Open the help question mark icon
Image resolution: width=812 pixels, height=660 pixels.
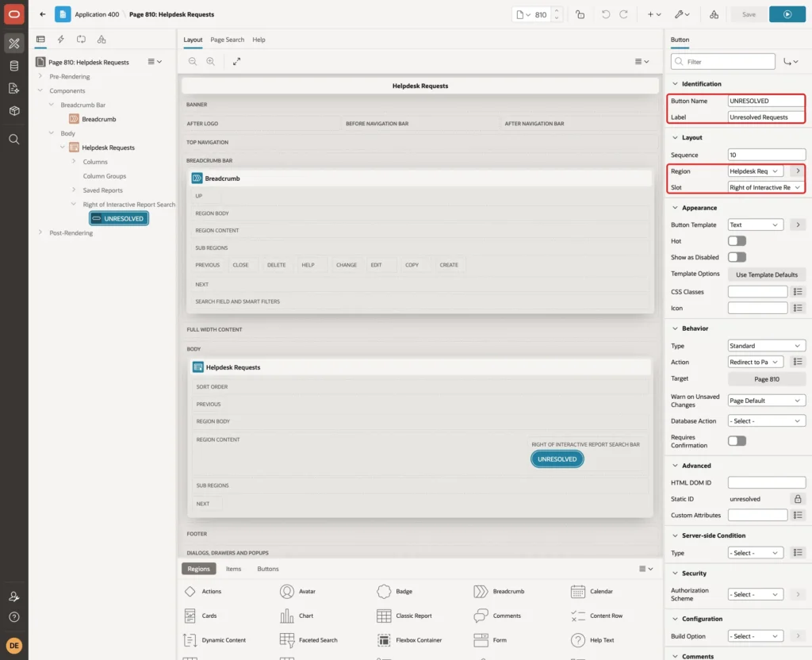(14, 617)
